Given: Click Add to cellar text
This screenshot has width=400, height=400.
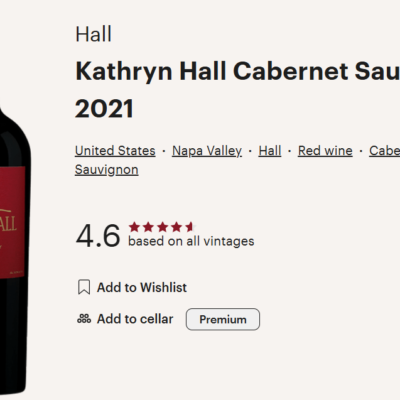Looking at the screenshot, I should [x=135, y=319].
